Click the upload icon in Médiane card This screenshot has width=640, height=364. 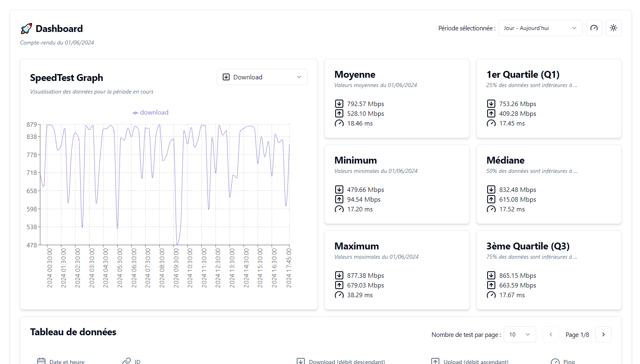(491, 199)
